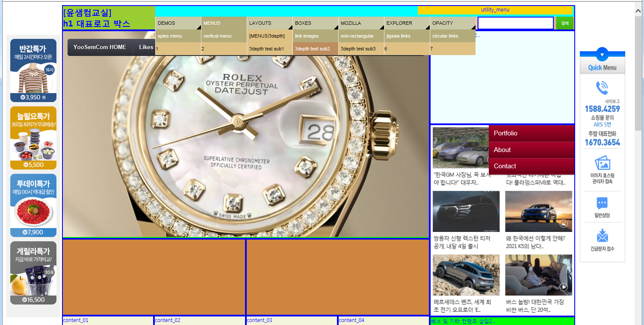Read the 버스 눕방 대한민국 headline
Viewport: 644px width, 325px height.
tap(535, 306)
